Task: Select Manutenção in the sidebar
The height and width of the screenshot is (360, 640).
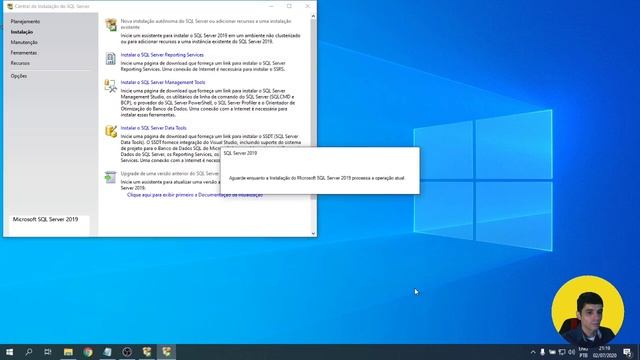Action: (24, 42)
